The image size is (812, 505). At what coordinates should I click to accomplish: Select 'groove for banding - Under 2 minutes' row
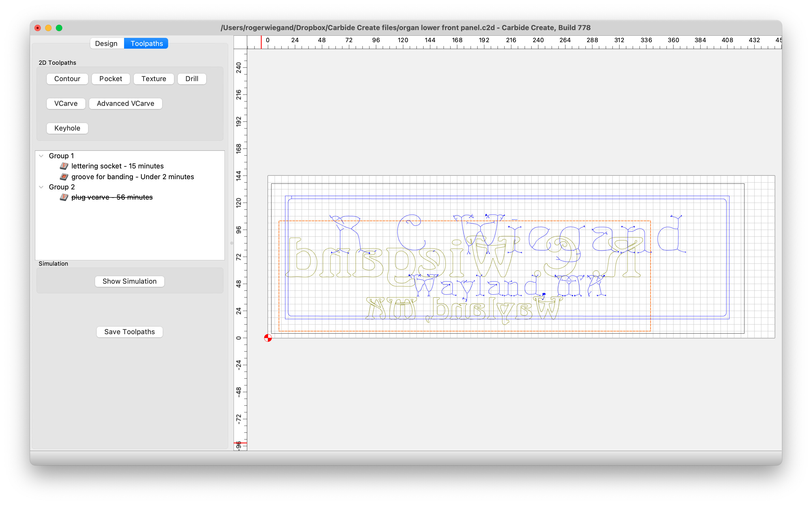point(129,177)
